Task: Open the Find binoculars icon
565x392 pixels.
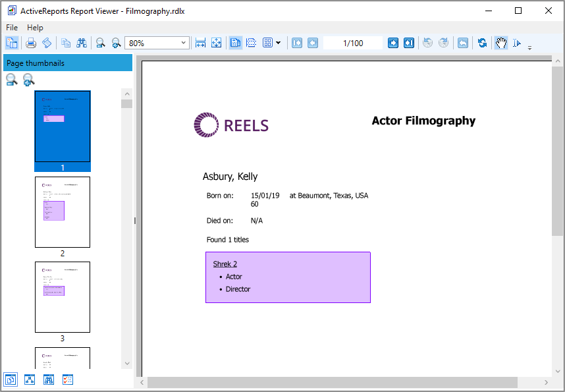Action: 82,43
